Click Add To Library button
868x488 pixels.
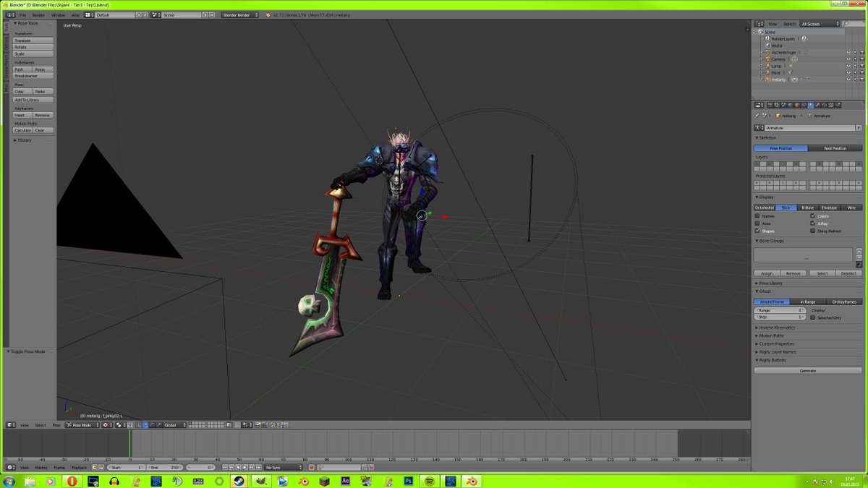[x=33, y=100]
